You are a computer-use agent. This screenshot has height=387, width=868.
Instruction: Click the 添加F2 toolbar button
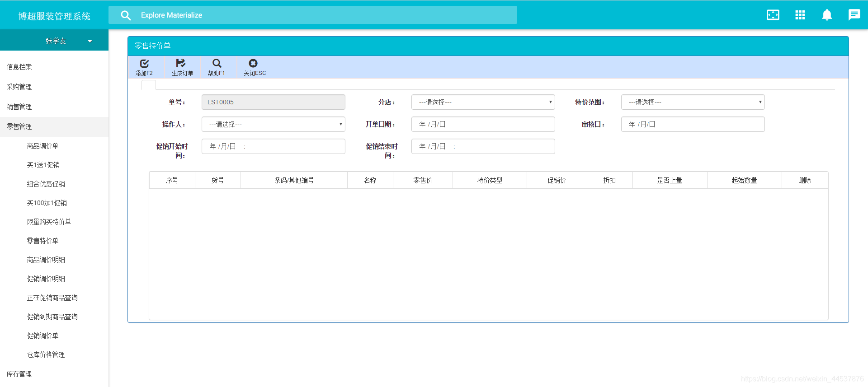coord(144,67)
